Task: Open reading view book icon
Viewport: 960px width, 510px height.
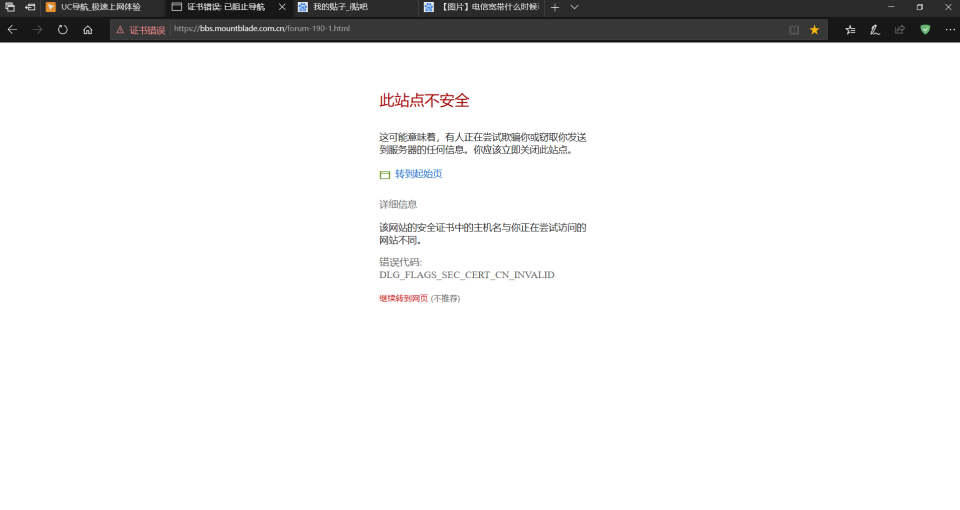Action: click(793, 30)
